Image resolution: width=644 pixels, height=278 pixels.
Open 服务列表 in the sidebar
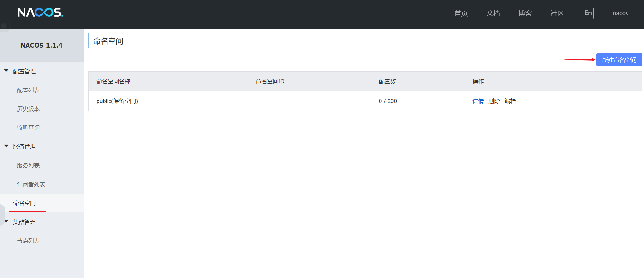(28, 166)
